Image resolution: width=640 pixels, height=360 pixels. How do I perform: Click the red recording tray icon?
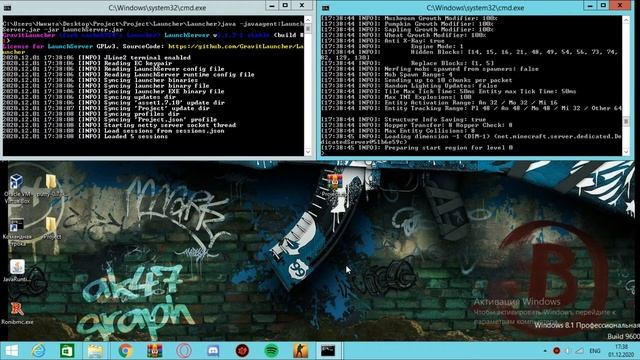coord(556,351)
